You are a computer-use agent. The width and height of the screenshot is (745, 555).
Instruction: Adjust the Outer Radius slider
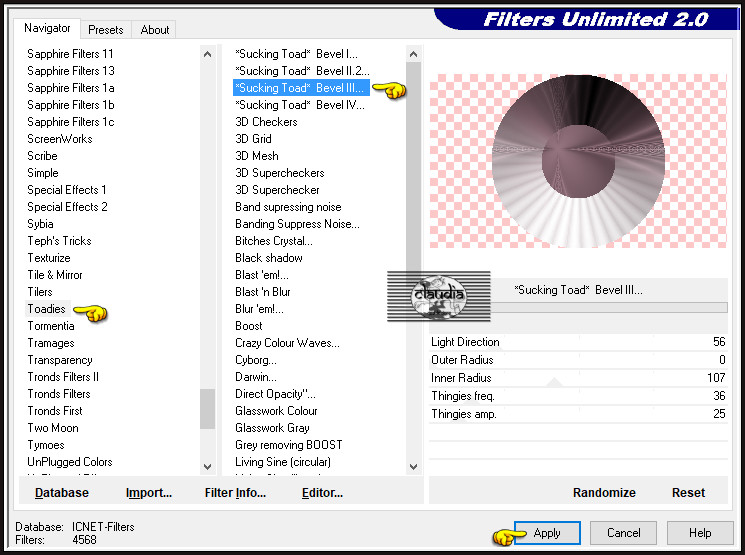coord(578,360)
